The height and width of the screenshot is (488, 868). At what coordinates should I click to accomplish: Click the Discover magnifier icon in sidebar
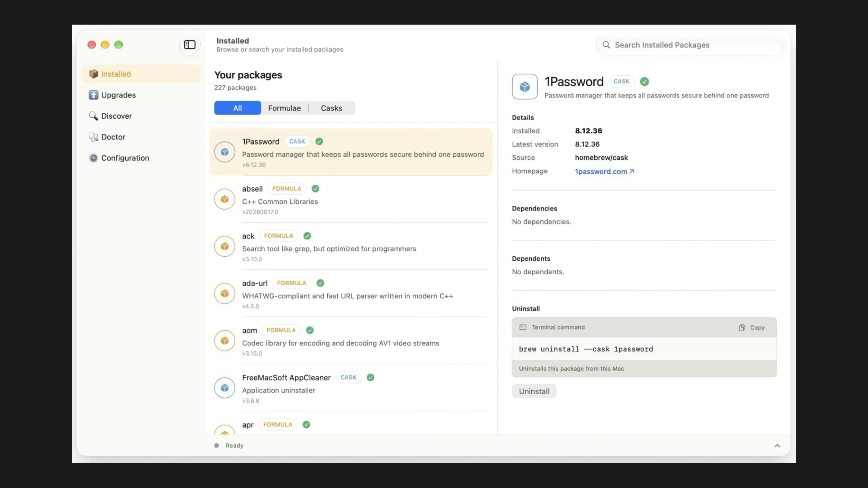93,116
